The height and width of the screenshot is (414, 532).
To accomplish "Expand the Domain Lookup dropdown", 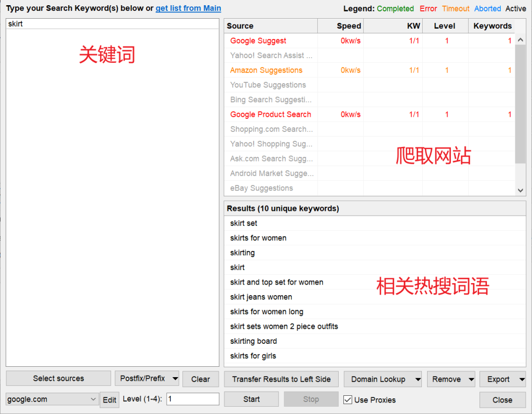I will [x=418, y=379].
